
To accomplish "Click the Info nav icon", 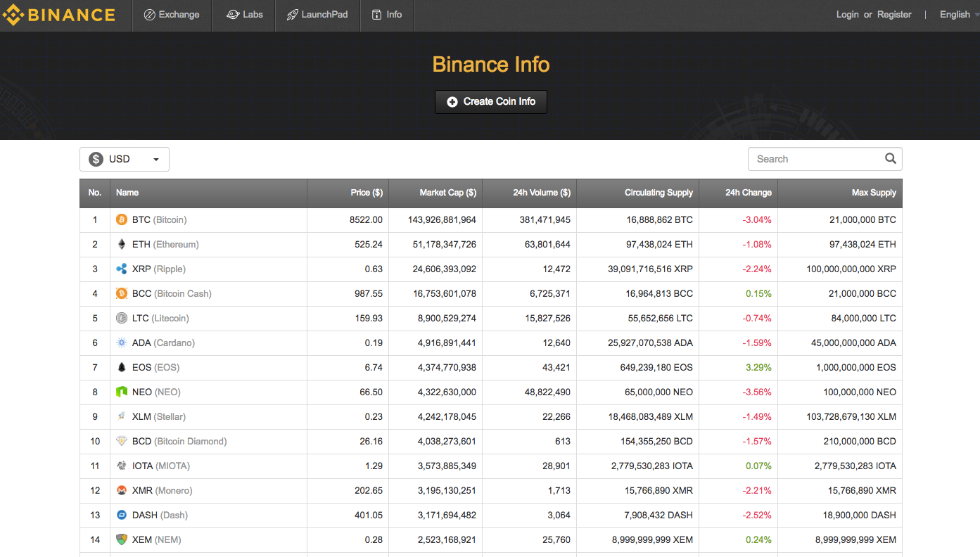I will (x=376, y=15).
